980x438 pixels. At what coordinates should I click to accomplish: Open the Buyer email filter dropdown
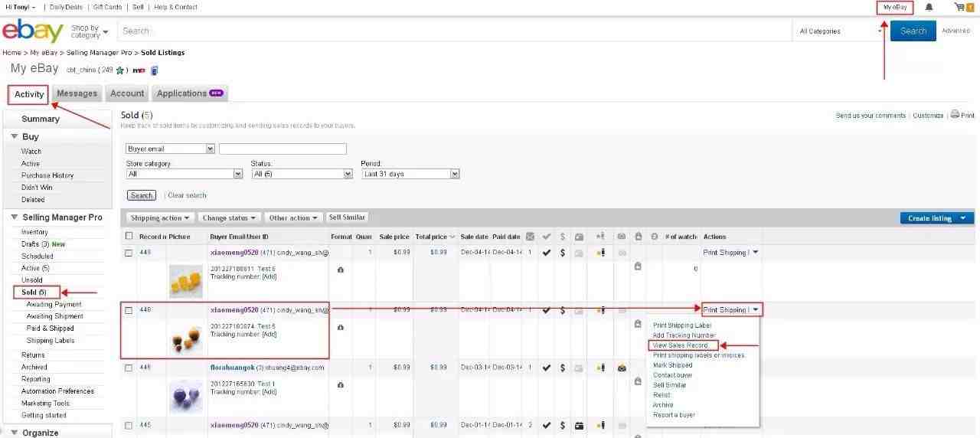tap(170, 149)
